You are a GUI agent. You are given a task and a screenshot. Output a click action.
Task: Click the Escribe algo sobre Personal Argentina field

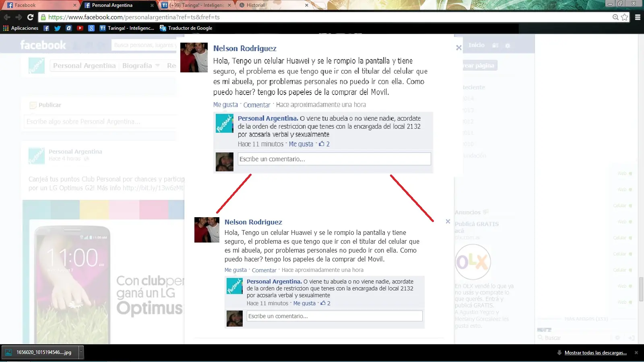101,121
